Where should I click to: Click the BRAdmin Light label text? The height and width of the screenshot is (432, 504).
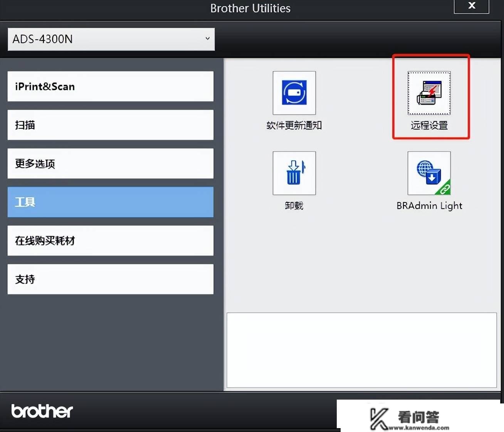coord(429,206)
